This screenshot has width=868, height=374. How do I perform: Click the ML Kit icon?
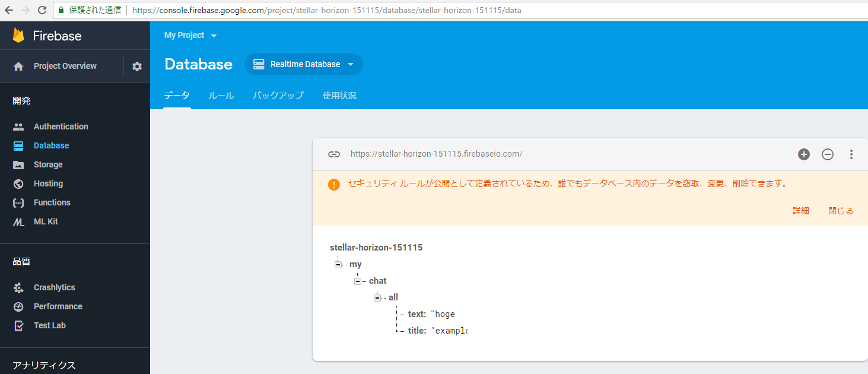(18, 221)
